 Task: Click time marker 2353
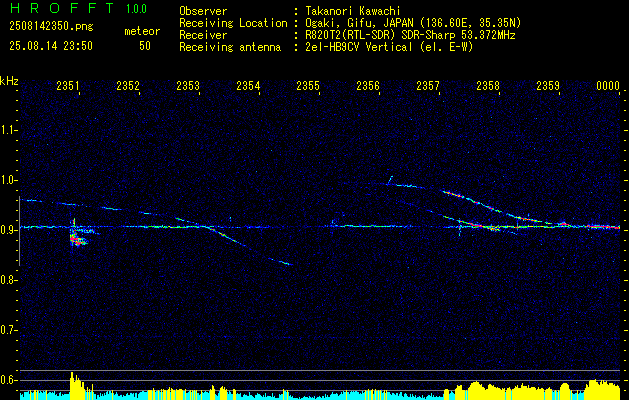(x=188, y=85)
